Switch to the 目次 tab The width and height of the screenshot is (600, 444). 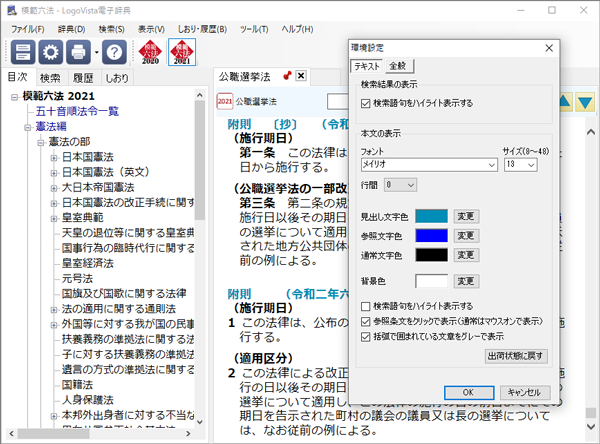(x=18, y=77)
